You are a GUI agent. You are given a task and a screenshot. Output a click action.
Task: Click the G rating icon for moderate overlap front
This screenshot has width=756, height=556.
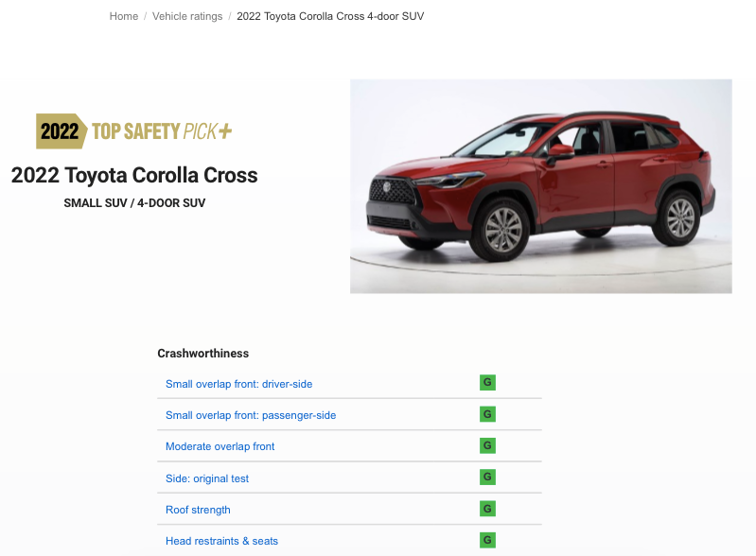487,445
